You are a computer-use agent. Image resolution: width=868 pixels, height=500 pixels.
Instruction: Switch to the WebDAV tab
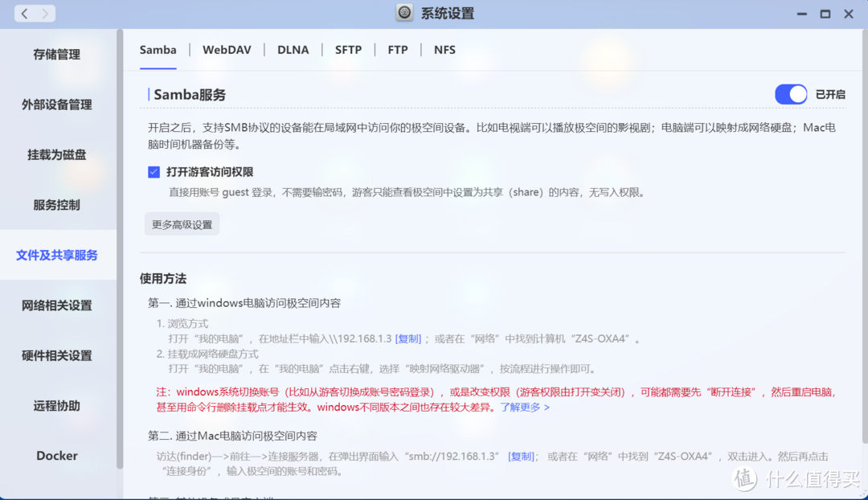227,50
